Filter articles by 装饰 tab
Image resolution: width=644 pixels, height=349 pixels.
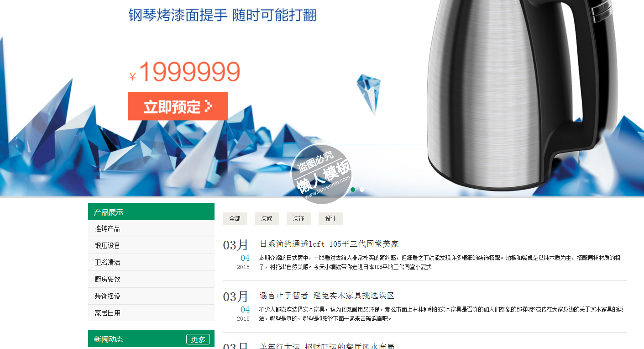[299, 218]
